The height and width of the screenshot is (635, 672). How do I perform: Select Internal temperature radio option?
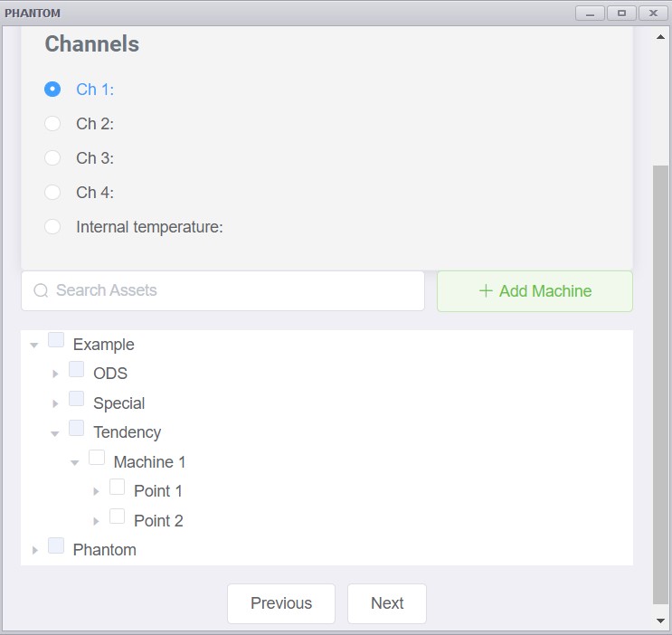pyautogui.click(x=52, y=226)
